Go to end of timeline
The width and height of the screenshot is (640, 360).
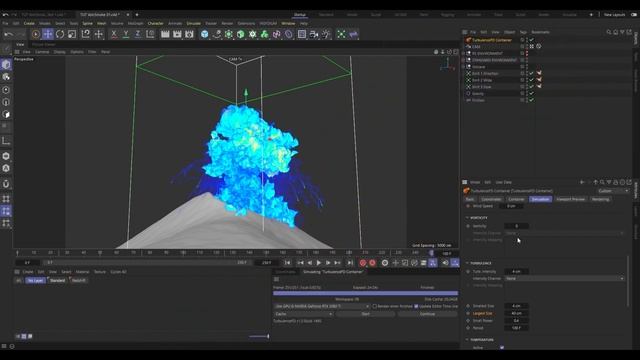coord(350,263)
